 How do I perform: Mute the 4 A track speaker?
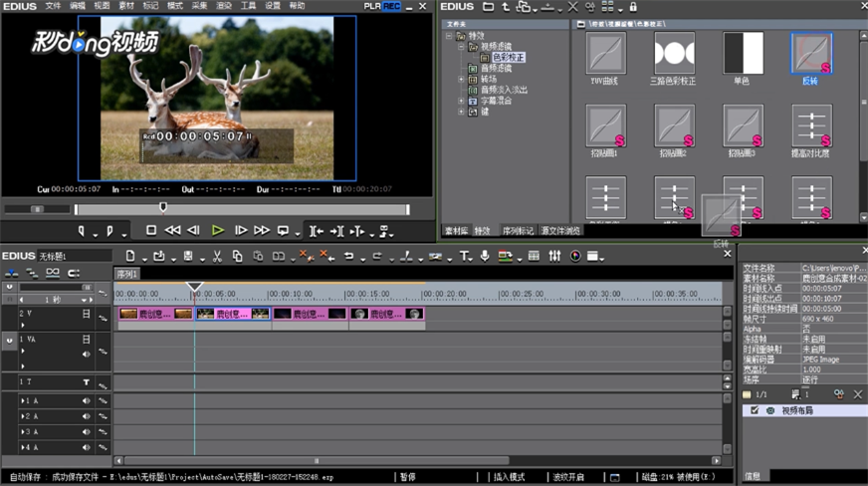point(87,447)
